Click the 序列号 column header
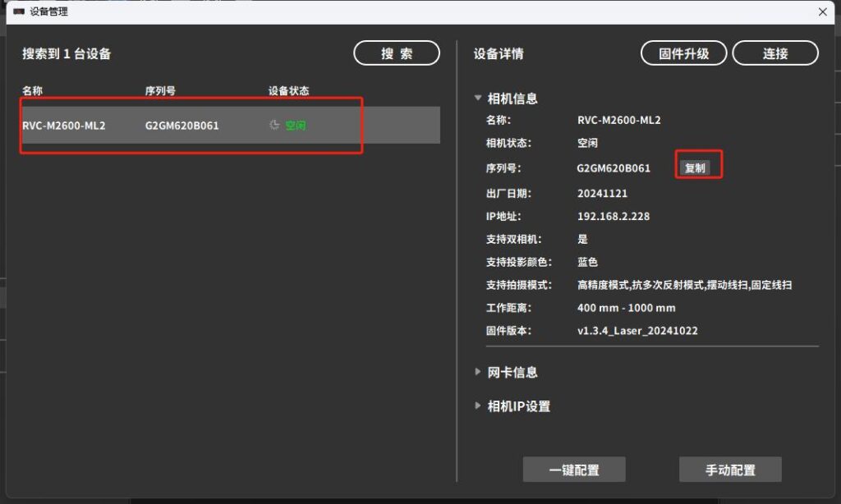Image resolution: width=841 pixels, height=504 pixels. pyautogui.click(x=160, y=90)
